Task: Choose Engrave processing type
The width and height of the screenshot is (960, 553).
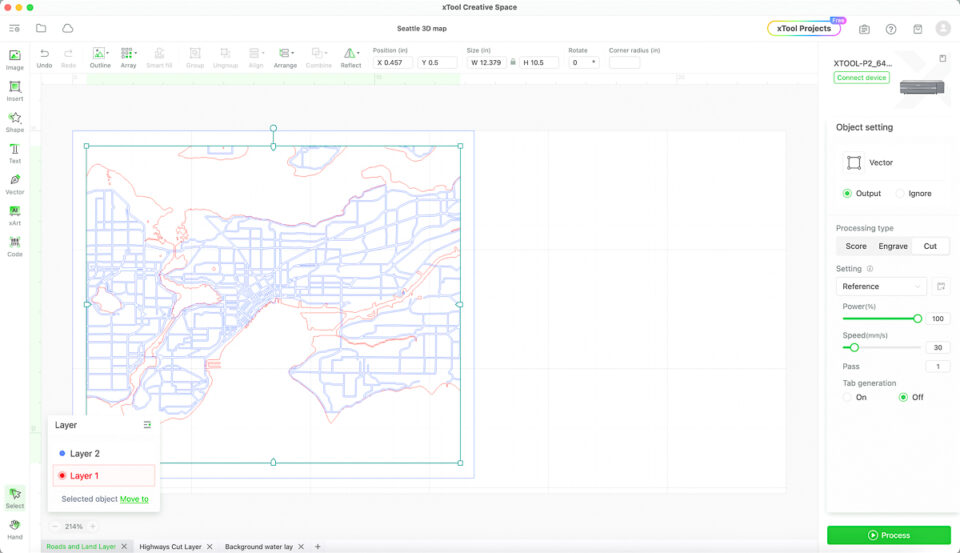Action: pyautogui.click(x=892, y=246)
